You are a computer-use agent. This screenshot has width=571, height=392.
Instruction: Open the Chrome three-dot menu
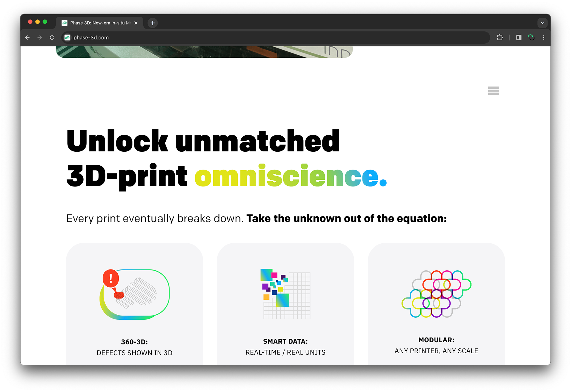tap(544, 37)
